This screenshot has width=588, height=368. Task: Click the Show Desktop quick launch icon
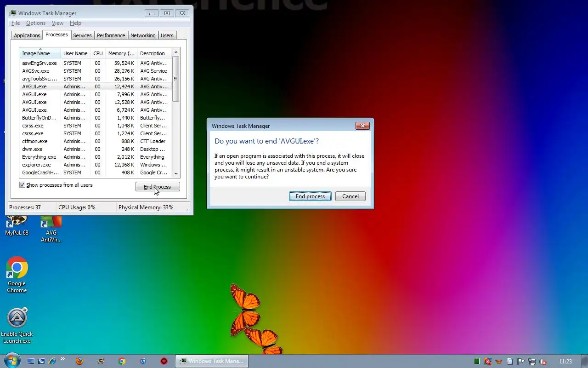31,362
